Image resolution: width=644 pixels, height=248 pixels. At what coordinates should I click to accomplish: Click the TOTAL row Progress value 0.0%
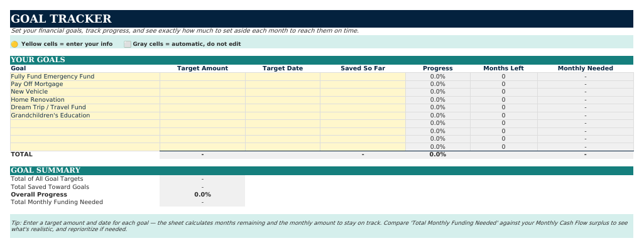click(x=438, y=155)
